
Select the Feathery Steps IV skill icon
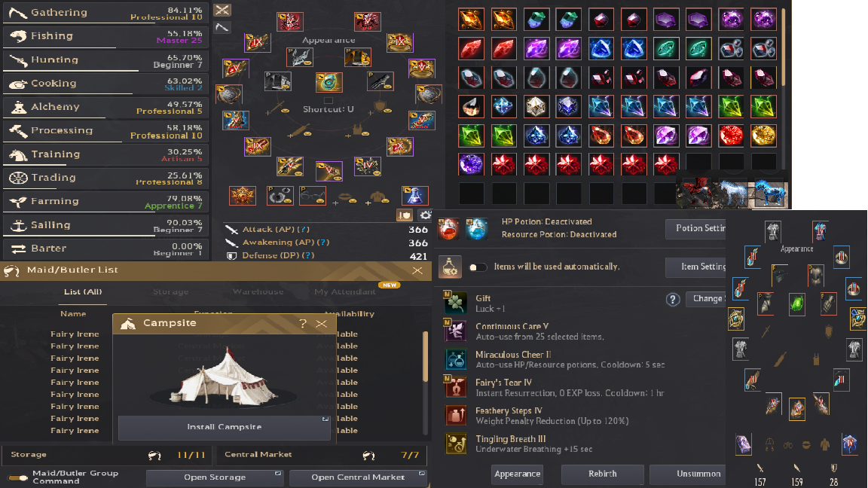click(456, 415)
